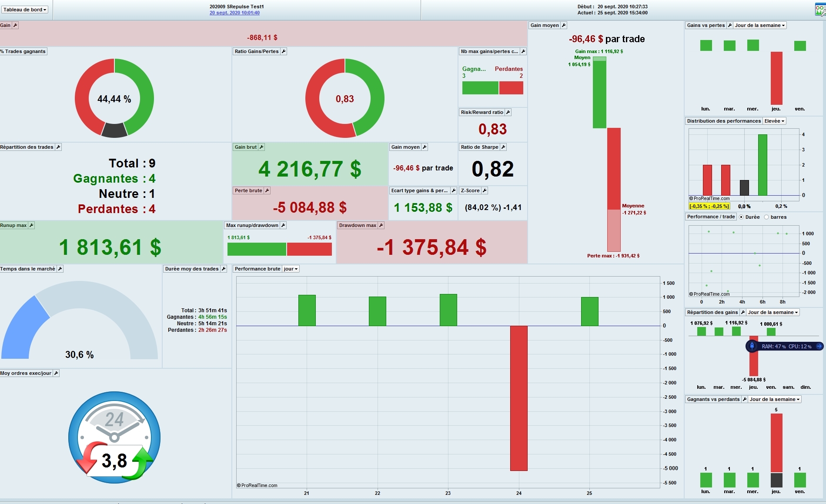Click Z-Score wrench icon
This screenshot has height=504, width=826.
pos(485,190)
